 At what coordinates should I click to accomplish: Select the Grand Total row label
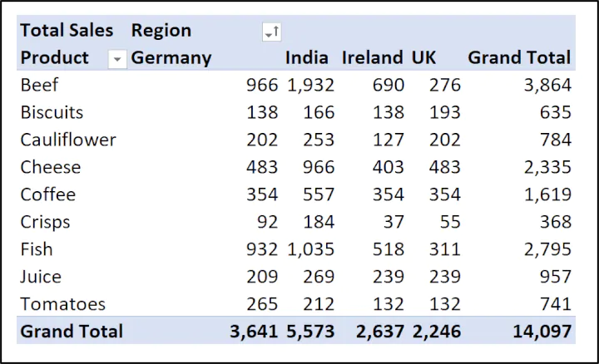coord(72,332)
